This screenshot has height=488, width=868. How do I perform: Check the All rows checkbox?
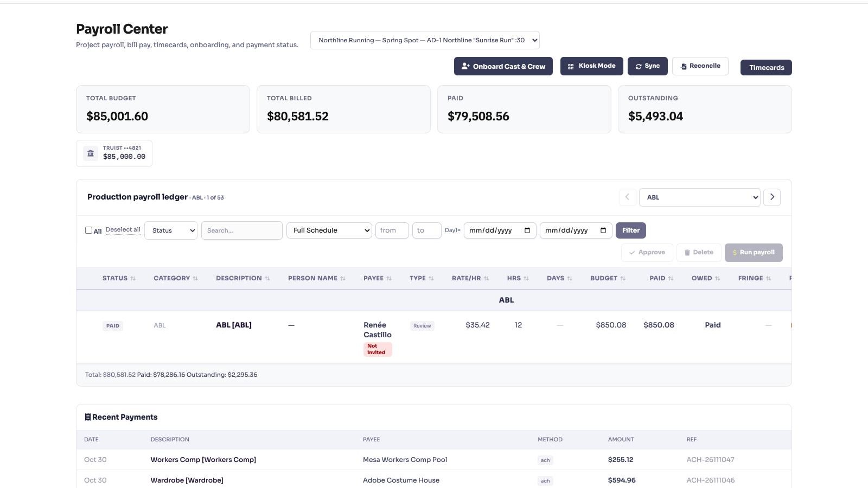click(88, 230)
